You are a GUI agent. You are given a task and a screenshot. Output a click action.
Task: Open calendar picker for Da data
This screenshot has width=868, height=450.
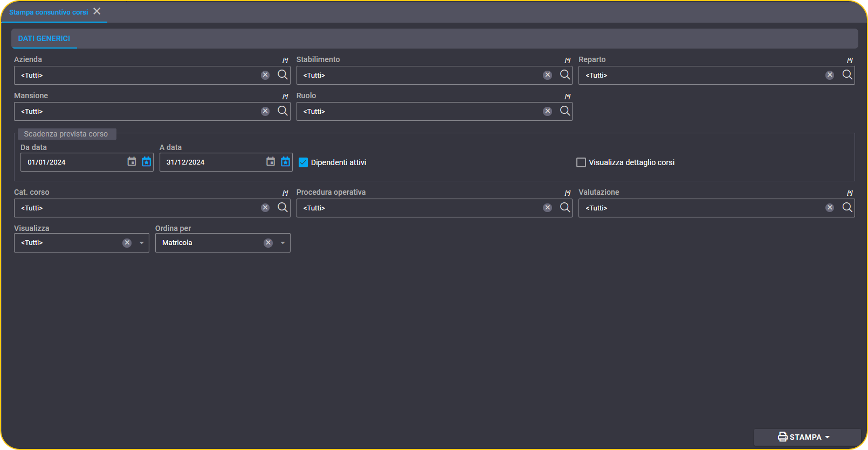pos(132,162)
